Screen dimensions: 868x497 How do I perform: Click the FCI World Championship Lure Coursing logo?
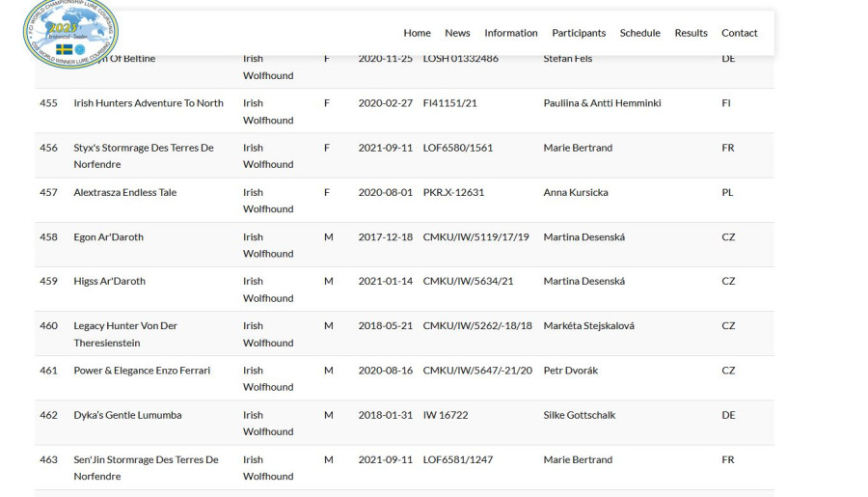pos(70,33)
